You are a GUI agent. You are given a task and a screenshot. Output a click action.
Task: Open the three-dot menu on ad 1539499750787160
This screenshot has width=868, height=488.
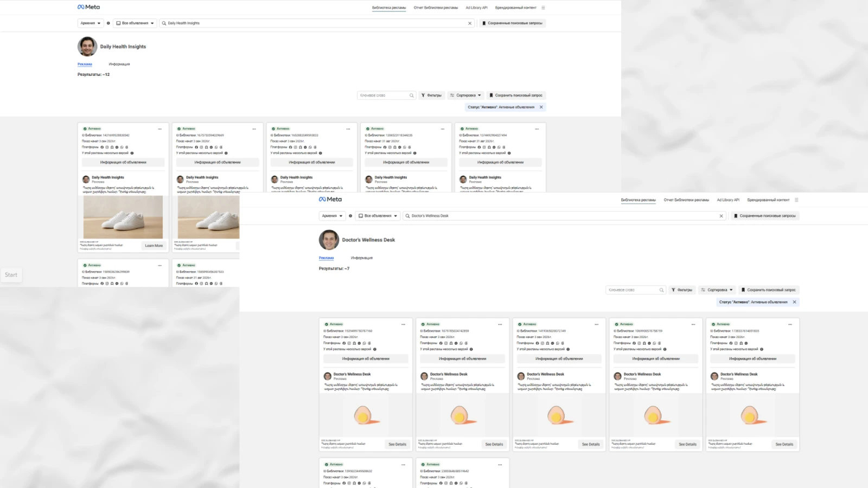[403, 324]
